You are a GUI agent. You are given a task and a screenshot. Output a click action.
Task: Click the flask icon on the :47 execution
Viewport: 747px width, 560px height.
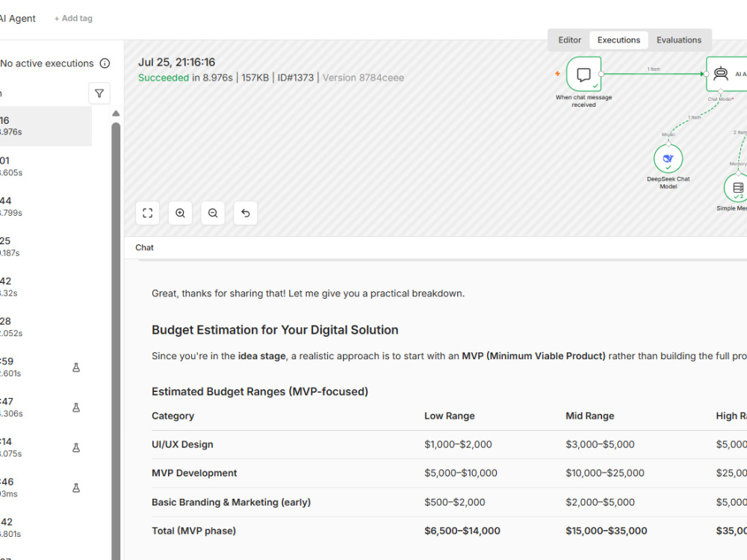pyautogui.click(x=75, y=408)
